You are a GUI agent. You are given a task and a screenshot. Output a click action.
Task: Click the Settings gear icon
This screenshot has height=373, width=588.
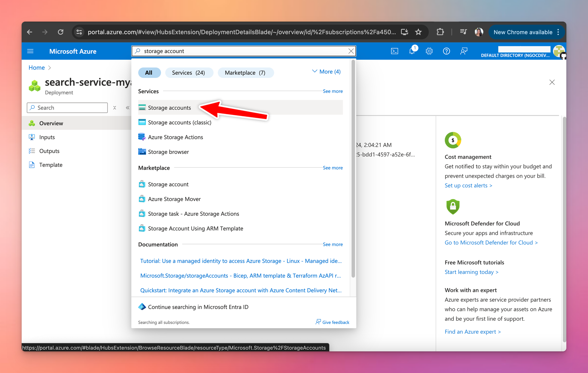[429, 51]
